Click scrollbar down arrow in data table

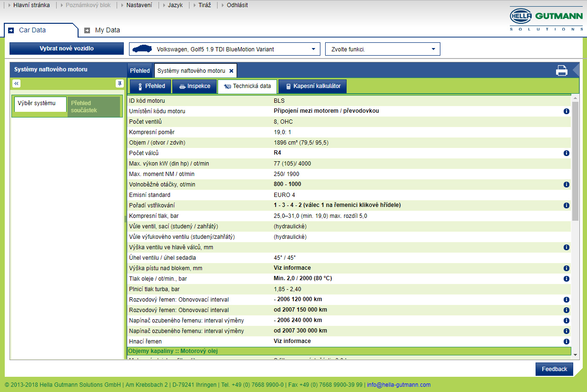click(575, 355)
